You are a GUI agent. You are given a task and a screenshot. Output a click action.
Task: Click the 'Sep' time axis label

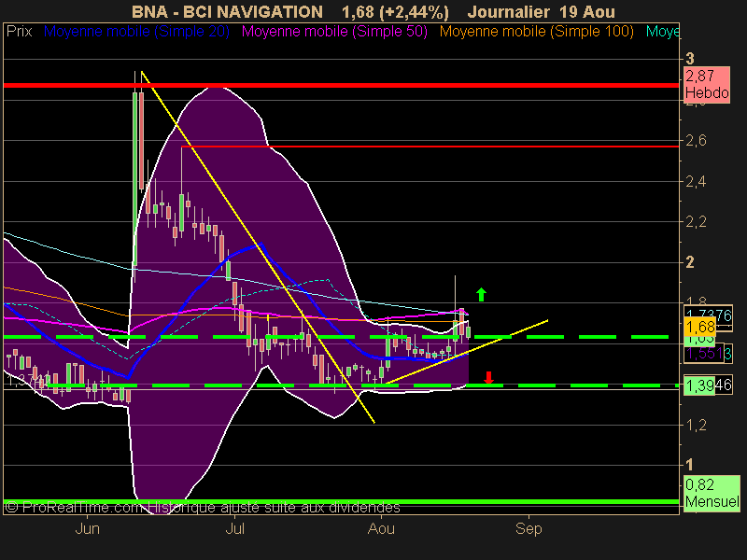pos(529,528)
